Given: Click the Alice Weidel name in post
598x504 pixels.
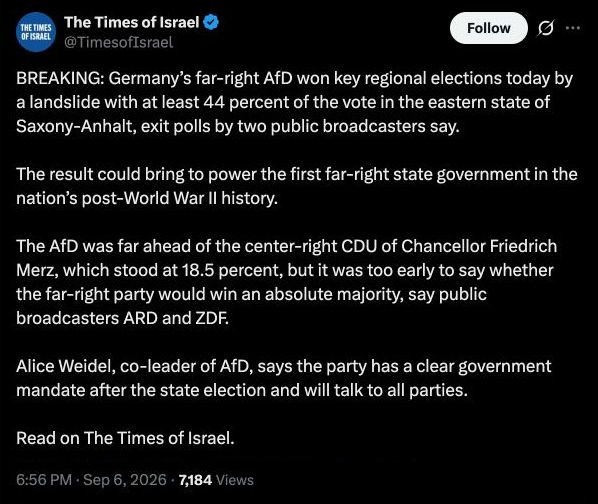Looking at the screenshot, I should click(x=64, y=366).
